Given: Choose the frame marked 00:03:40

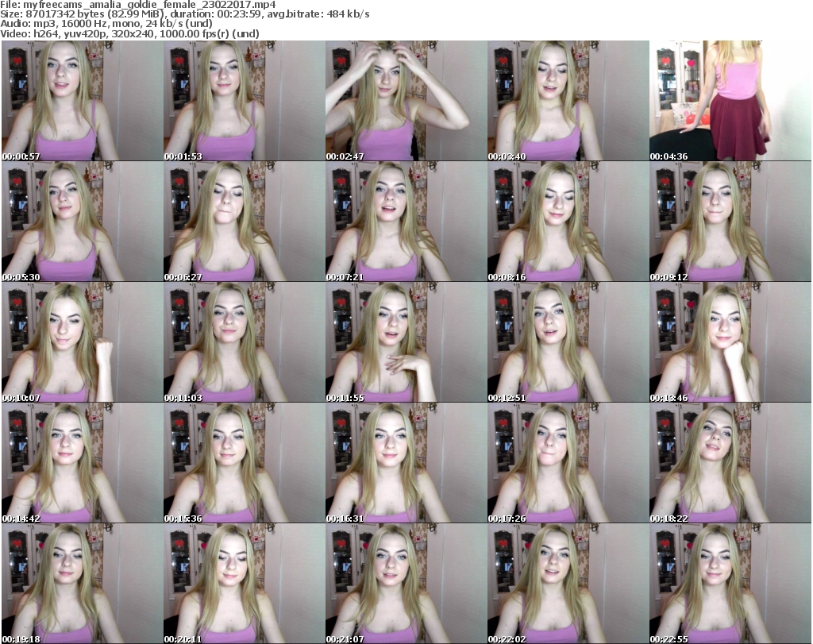Looking at the screenshot, I should [x=568, y=101].
